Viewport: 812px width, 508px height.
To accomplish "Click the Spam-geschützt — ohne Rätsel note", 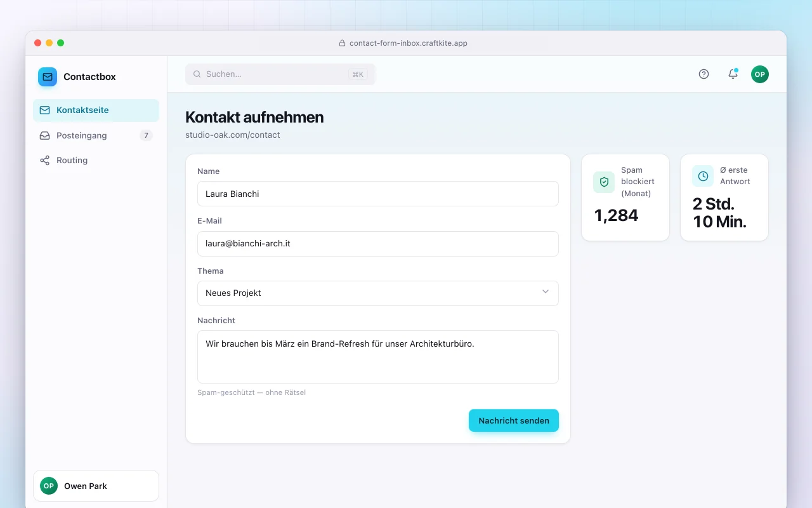I will (x=252, y=392).
